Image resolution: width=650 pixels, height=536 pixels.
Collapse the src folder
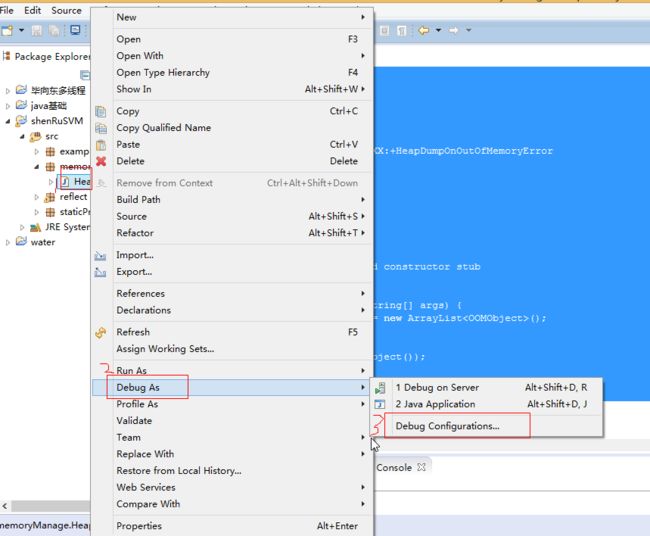point(22,136)
